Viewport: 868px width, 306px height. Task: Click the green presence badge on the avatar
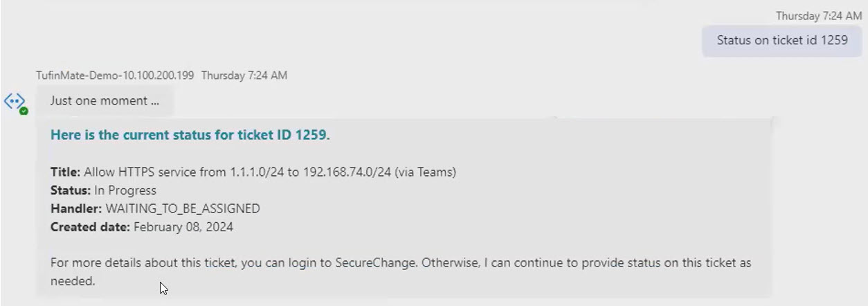pyautogui.click(x=24, y=111)
